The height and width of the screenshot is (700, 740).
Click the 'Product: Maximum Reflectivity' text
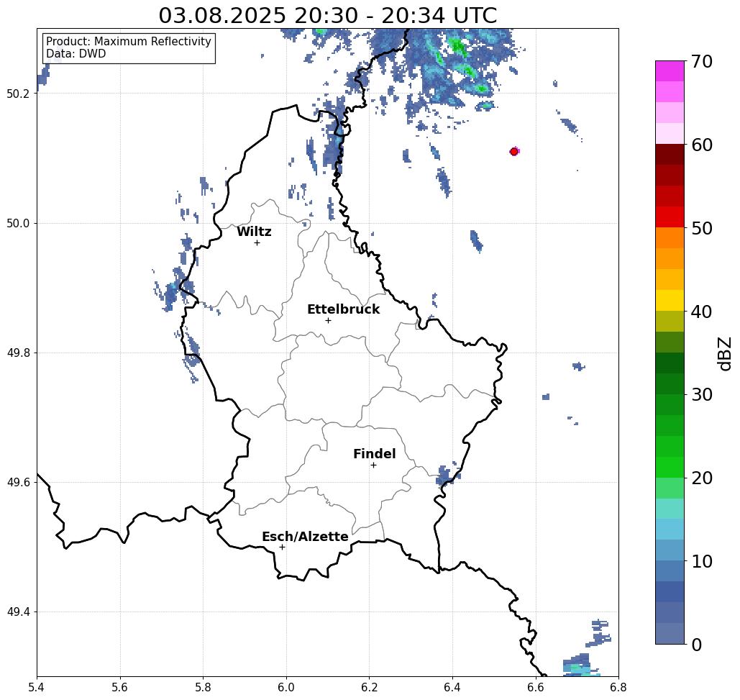128,42
